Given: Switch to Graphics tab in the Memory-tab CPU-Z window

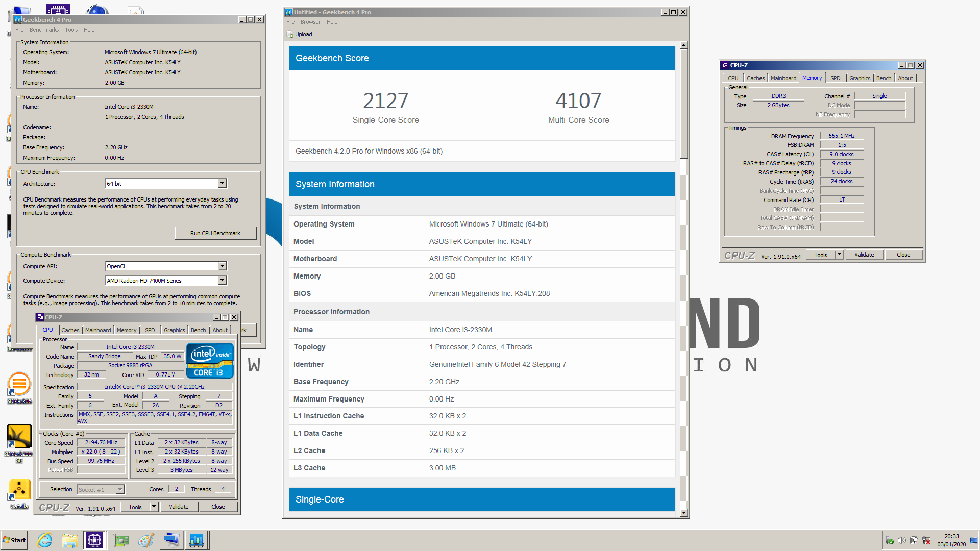Looking at the screenshot, I should coord(860,78).
